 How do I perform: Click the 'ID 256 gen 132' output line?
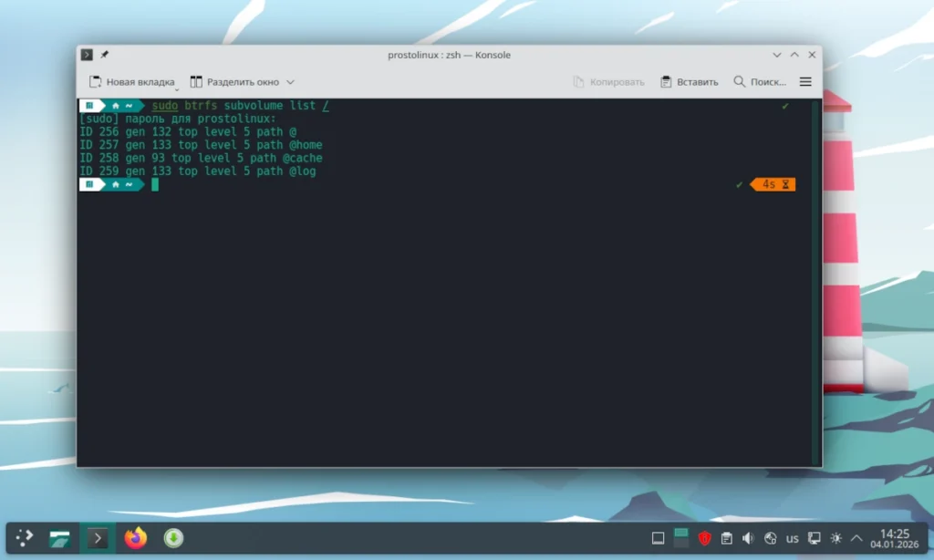188,131
